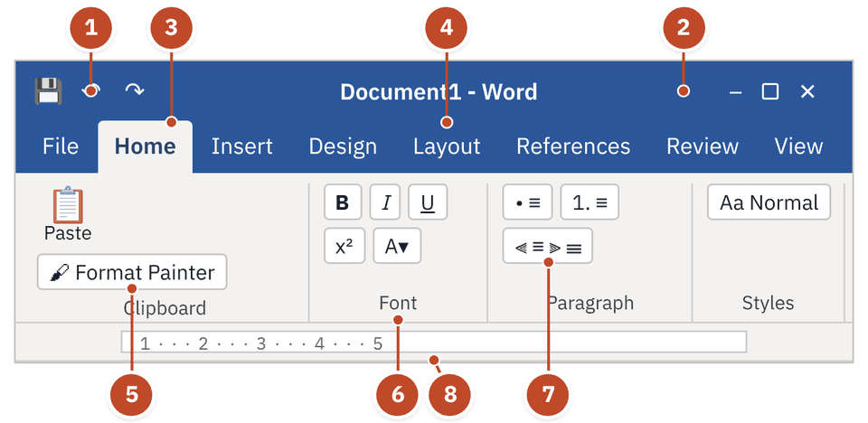This screenshot has width=868, height=423.
Task: Maximize the Word window
Action: click(x=770, y=91)
